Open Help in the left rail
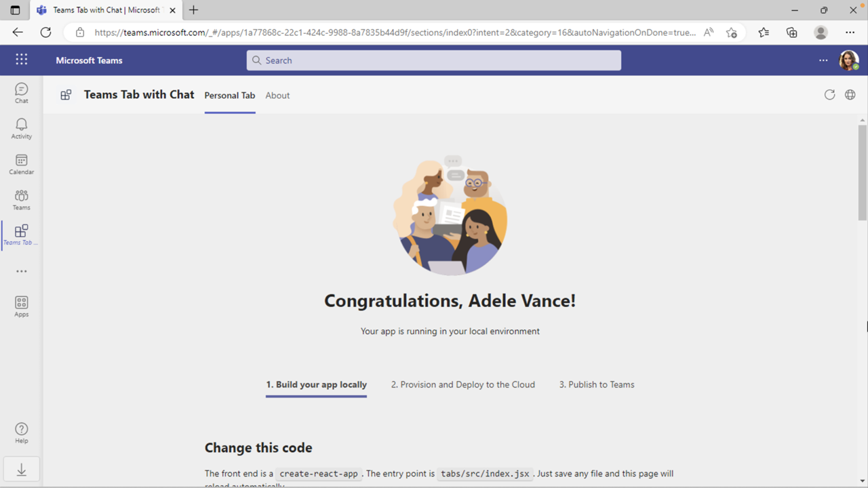868x488 pixels. [x=21, y=432]
